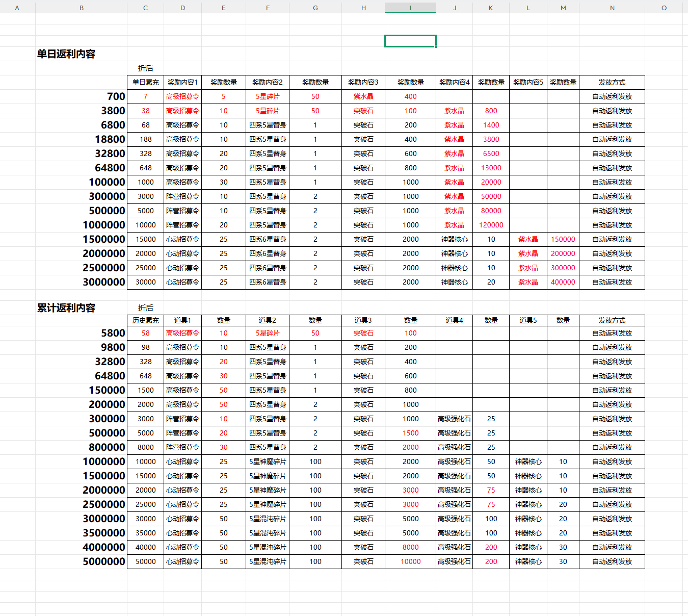Select the column I header
Screen dimensions: 688x616
click(410, 8)
